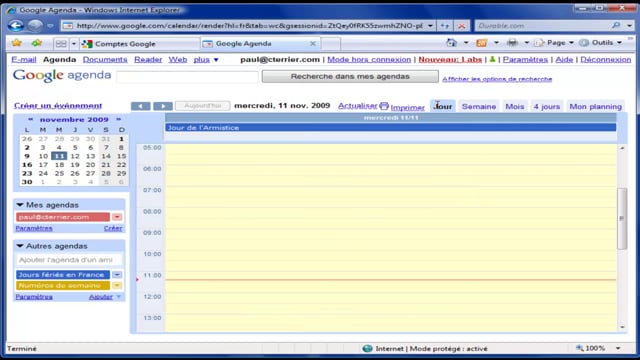
Task: Go to next day with right arrow
Action: (x=163, y=106)
